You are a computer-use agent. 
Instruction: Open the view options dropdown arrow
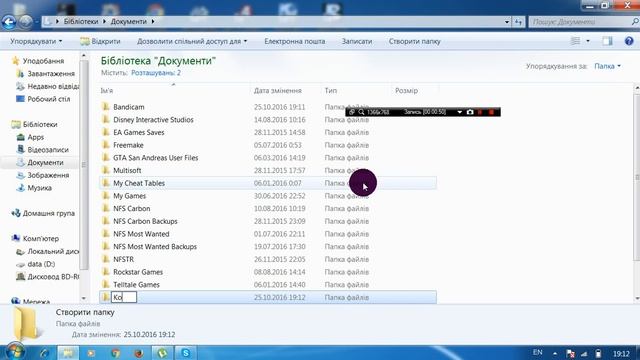pyautogui.click(x=588, y=41)
